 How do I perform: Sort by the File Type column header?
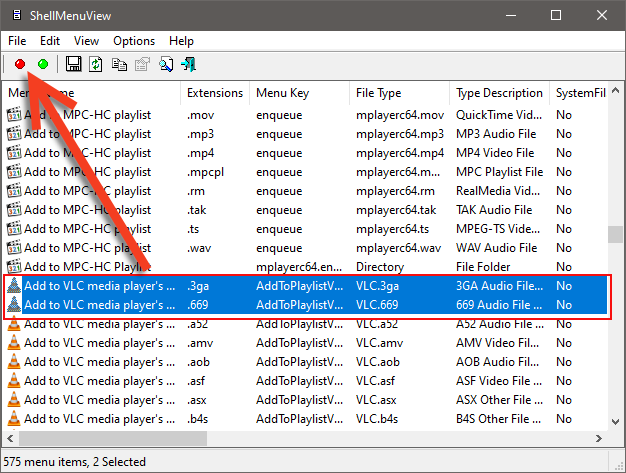[400, 93]
